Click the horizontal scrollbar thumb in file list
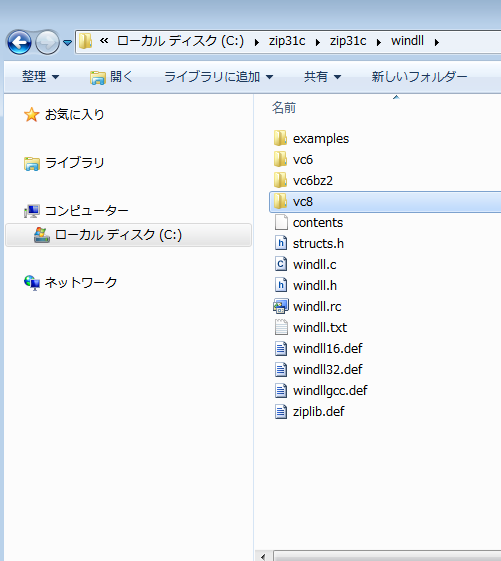 coord(388,556)
